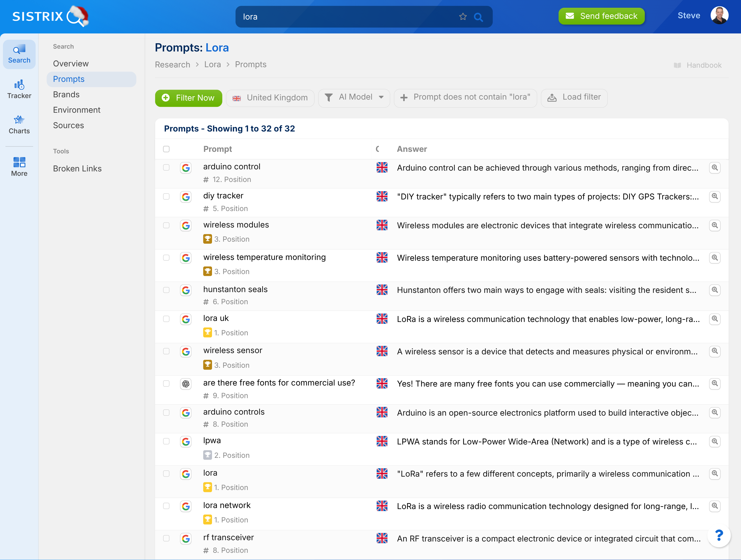This screenshot has width=741, height=560.
Task: Go to Brands in the left menu
Action: [x=66, y=94]
